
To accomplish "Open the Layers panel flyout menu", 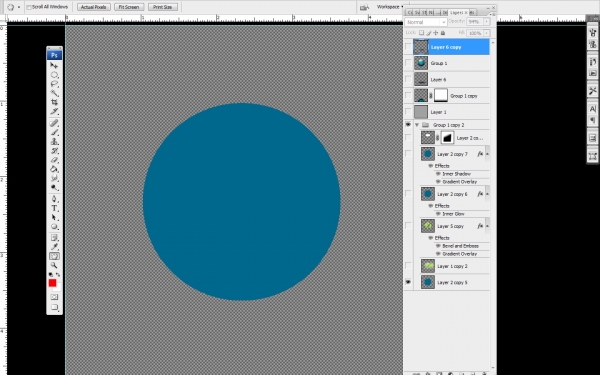I will coord(492,14).
